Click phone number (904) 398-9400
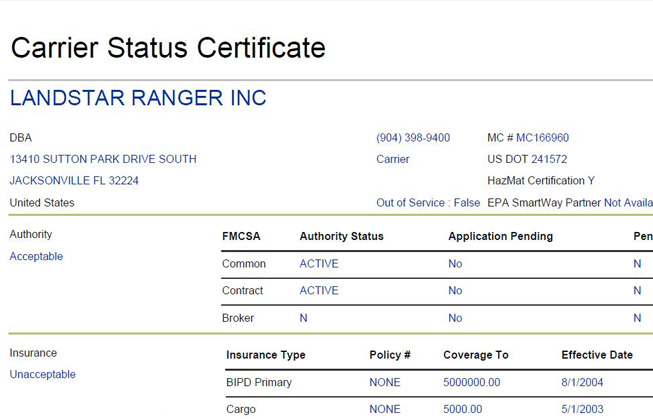 click(x=413, y=138)
